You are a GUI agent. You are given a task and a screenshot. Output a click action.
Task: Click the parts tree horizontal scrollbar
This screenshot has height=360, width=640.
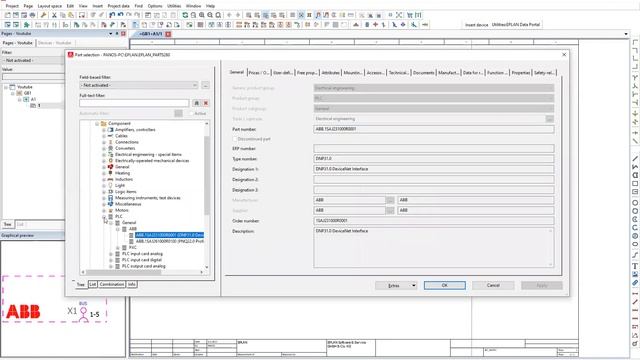coord(124,272)
